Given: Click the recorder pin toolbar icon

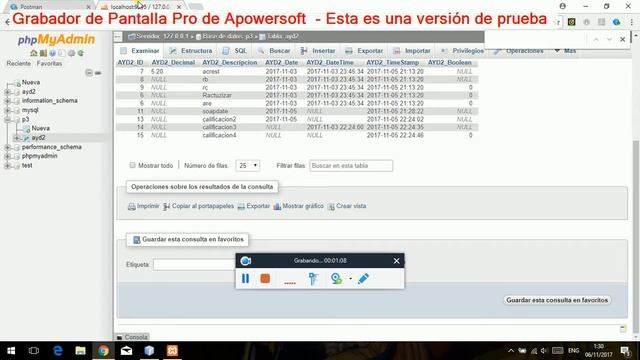Looking at the screenshot, I should (x=313, y=278).
